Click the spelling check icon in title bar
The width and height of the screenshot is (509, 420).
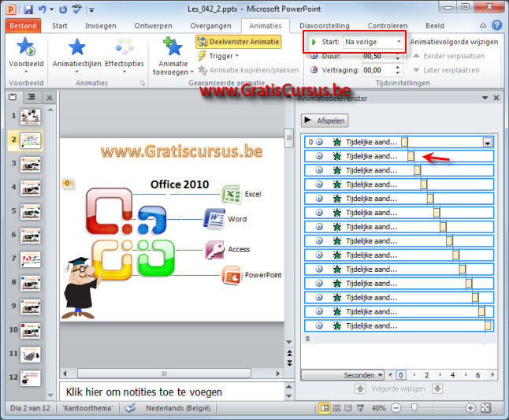(77, 9)
